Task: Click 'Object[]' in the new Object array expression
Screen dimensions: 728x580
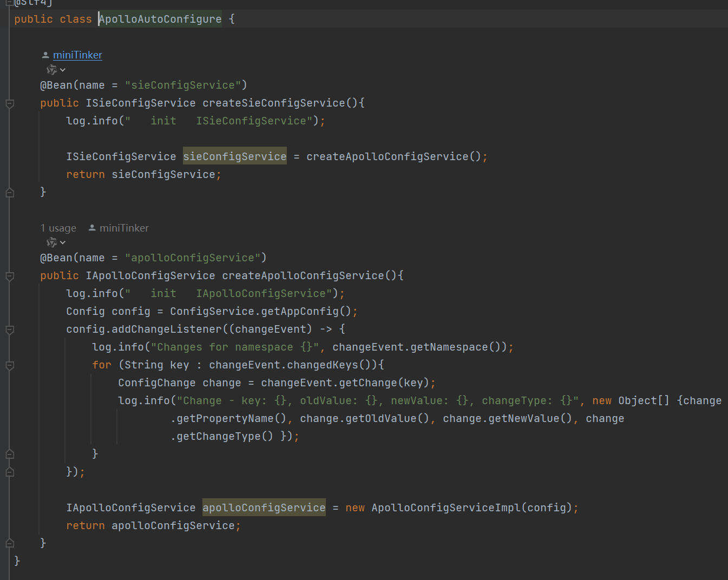Action: [644, 400]
